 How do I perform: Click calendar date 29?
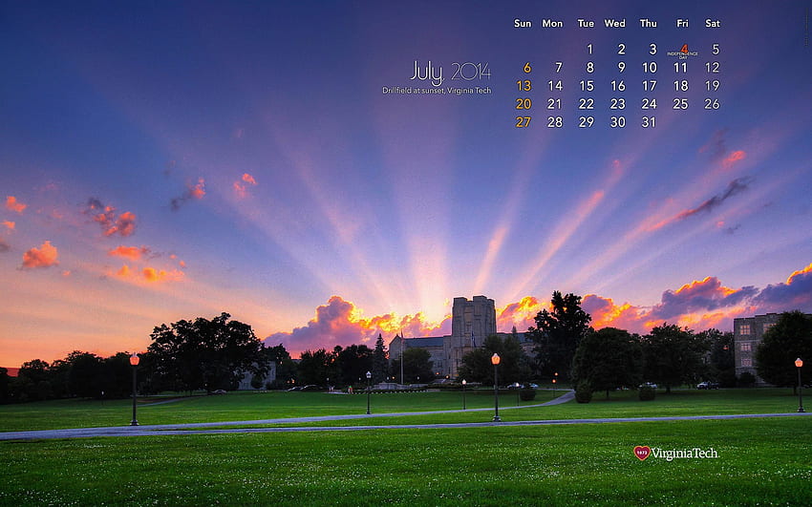tap(587, 122)
